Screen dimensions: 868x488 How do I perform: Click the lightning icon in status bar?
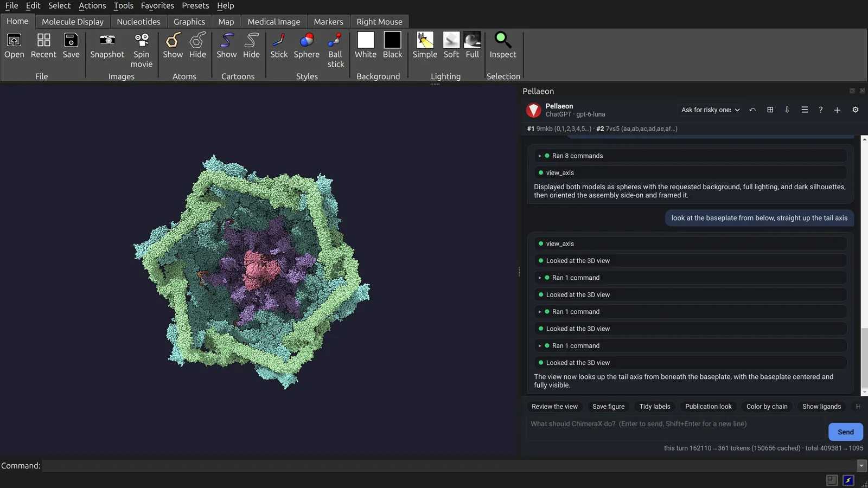tap(848, 480)
